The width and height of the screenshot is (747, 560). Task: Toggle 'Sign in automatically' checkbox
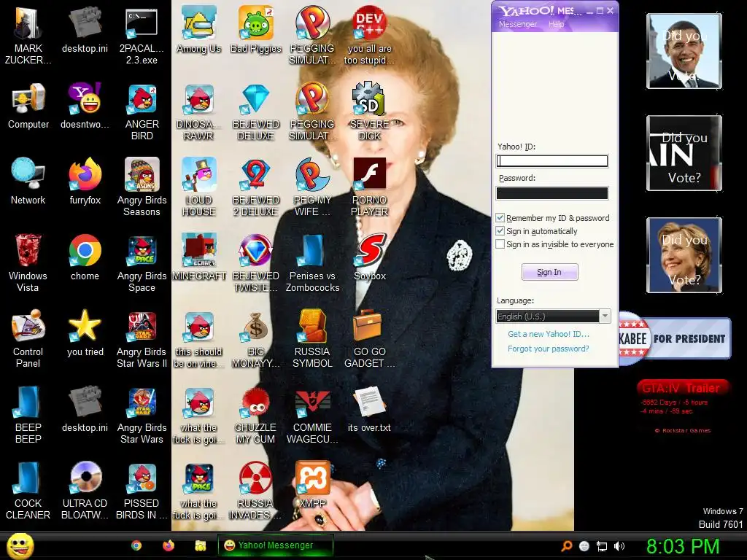pos(500,231)
